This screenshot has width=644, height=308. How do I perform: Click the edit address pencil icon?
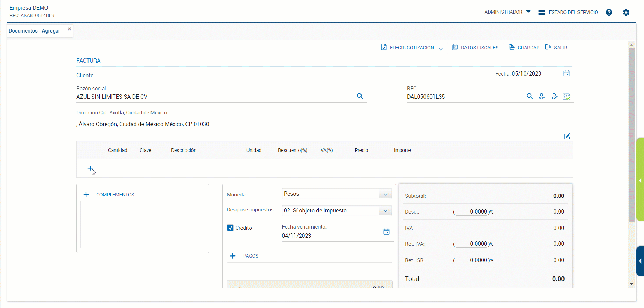click(x=567, y=136)
